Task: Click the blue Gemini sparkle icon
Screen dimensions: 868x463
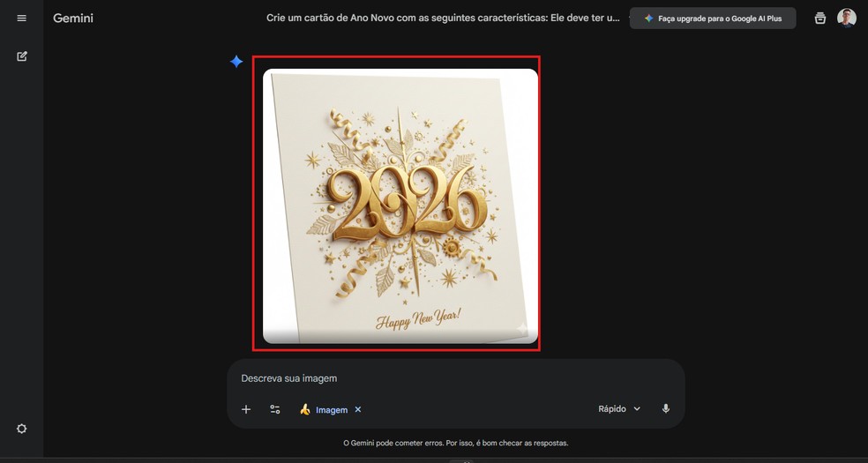Action: click(x=236, y=62)
